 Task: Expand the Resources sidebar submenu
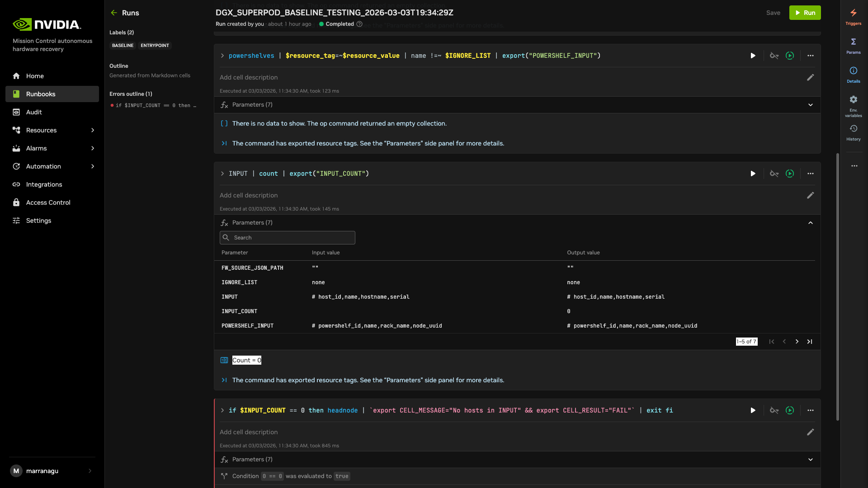tap(93, 130)
